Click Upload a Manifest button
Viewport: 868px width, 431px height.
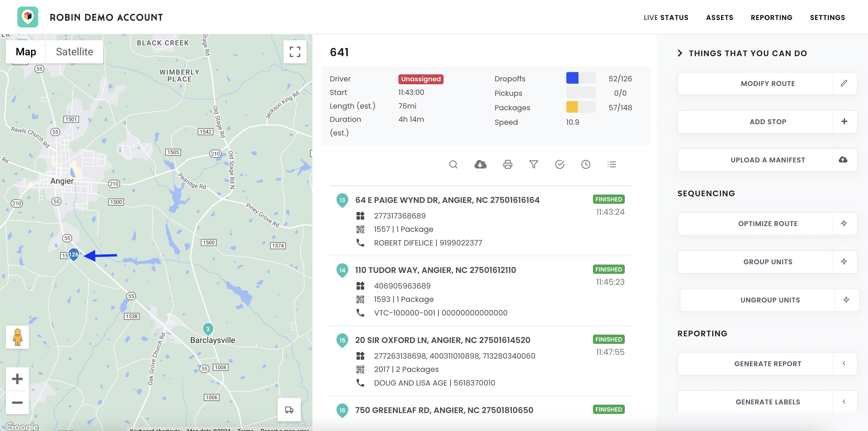[x=767, y=160]
